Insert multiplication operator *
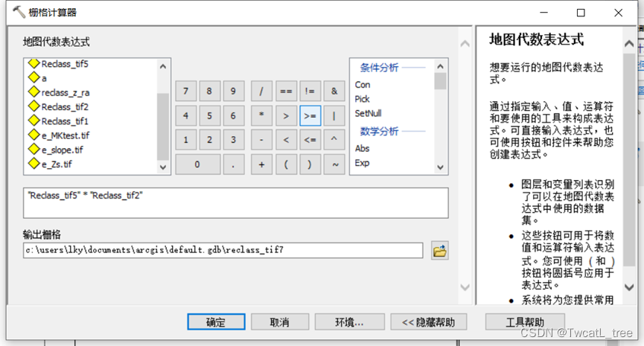The width and height of the screenshot is (644, 346). click(x=261, y=116)
